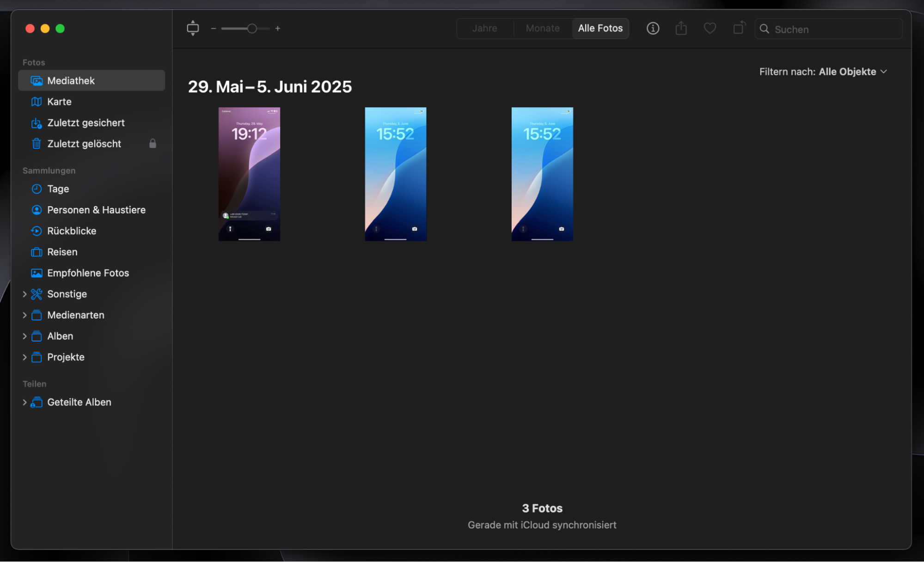Screen dimensions: 924x562
Task: Click the Share icon in toolbar
Action: (x=681, y=29)
